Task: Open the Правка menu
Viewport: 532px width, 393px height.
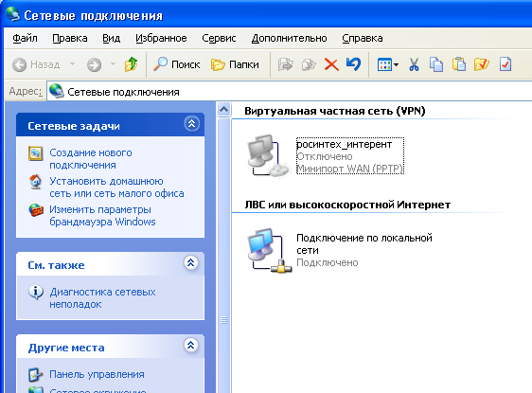Action: pyautogui.click(x=70, y=38)
